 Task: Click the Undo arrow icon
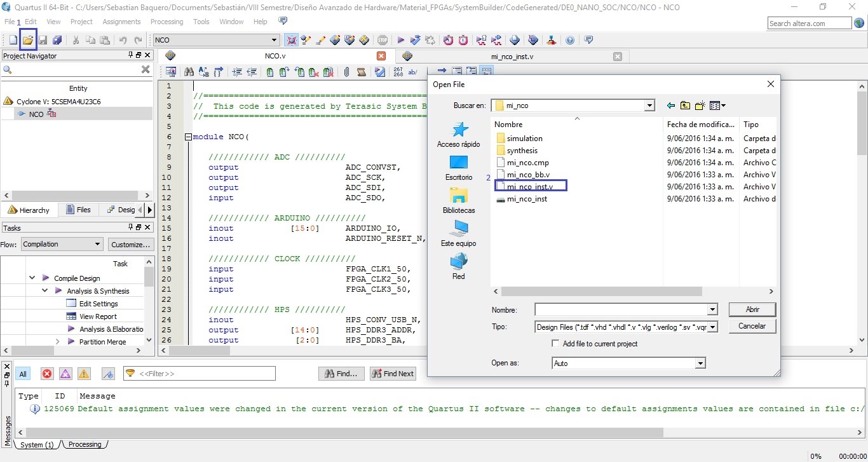(x=123, y=40)
